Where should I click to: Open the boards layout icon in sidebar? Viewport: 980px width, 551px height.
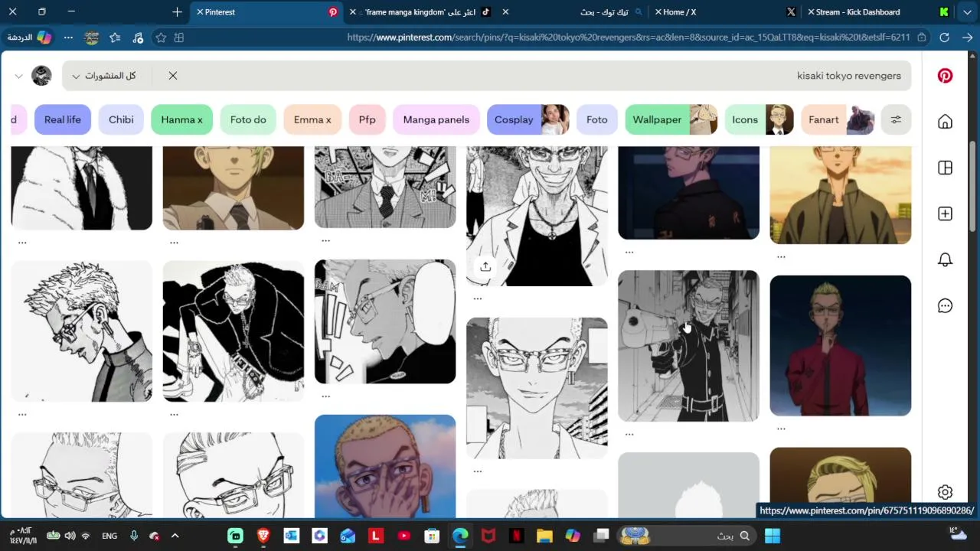[945, 168]
